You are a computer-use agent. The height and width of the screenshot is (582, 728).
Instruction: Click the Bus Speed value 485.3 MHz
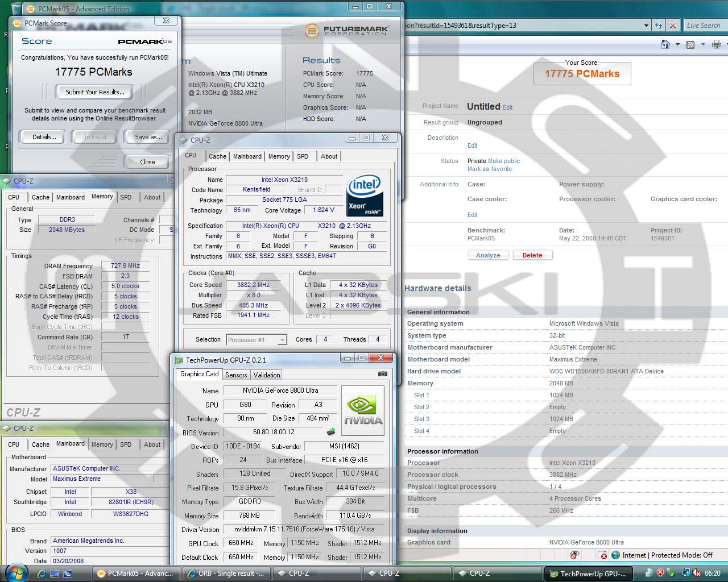254,305
